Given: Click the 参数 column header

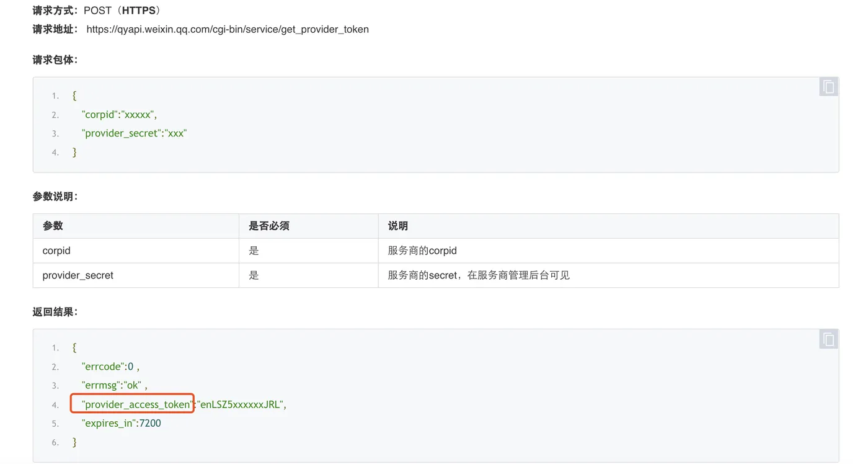Looking at the screenshot, I should (x=136, y=226).
